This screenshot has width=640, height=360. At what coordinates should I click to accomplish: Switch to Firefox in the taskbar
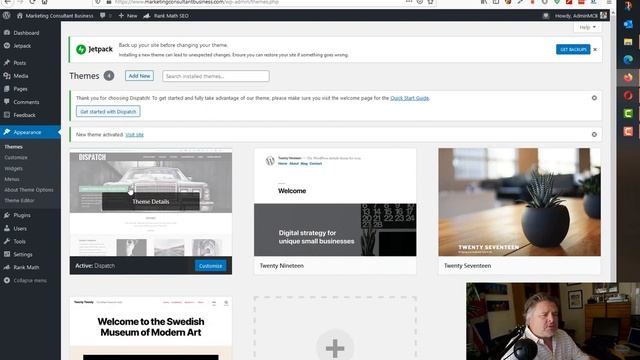(628, 78)
